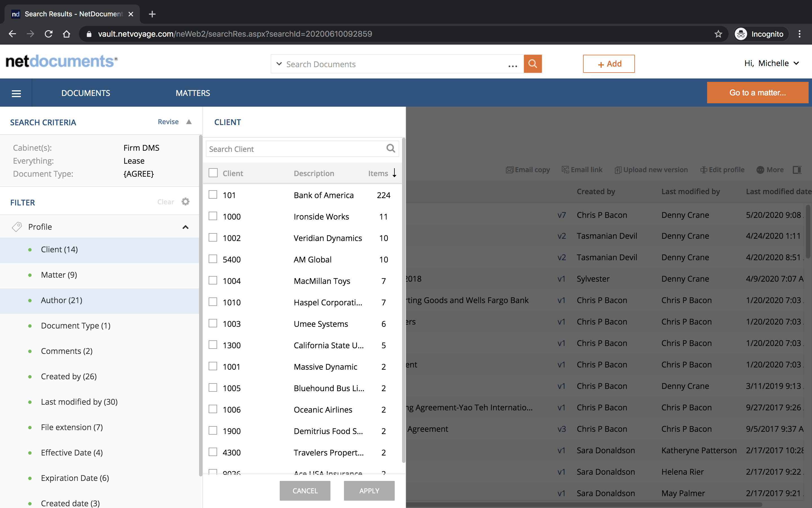
Task: Select the Document Type (1) filter
Action: pyautogui.click(x=100, y=326)
